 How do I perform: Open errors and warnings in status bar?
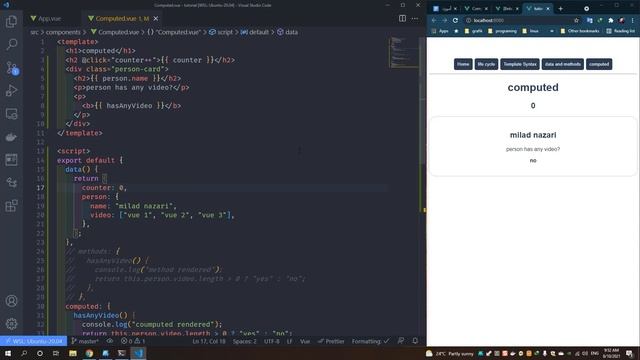133,341
